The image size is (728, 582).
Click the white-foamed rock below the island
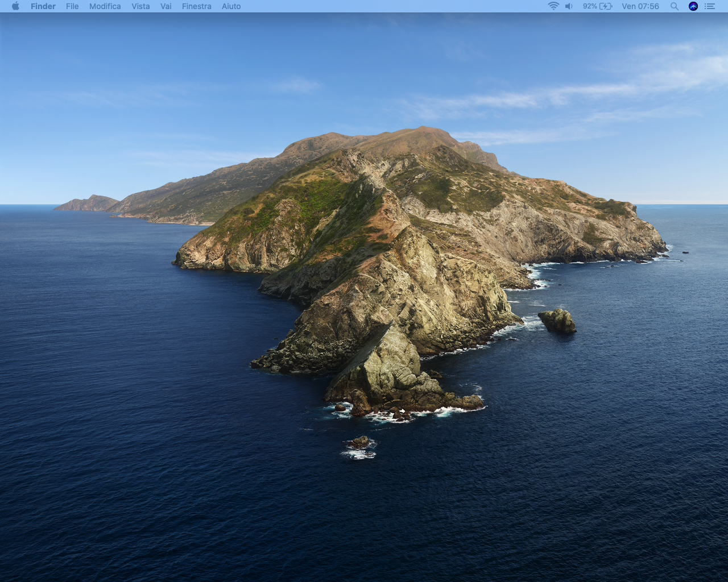coord(359,444)
